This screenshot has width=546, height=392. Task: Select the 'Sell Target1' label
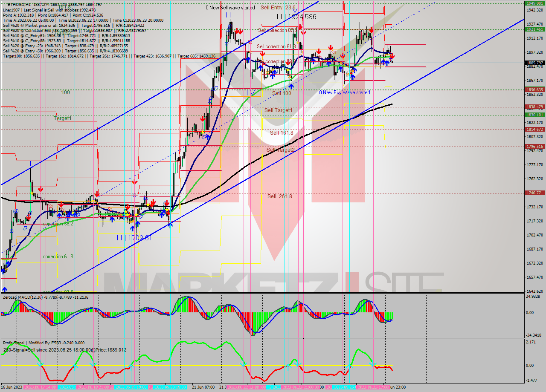click(279, 110)
